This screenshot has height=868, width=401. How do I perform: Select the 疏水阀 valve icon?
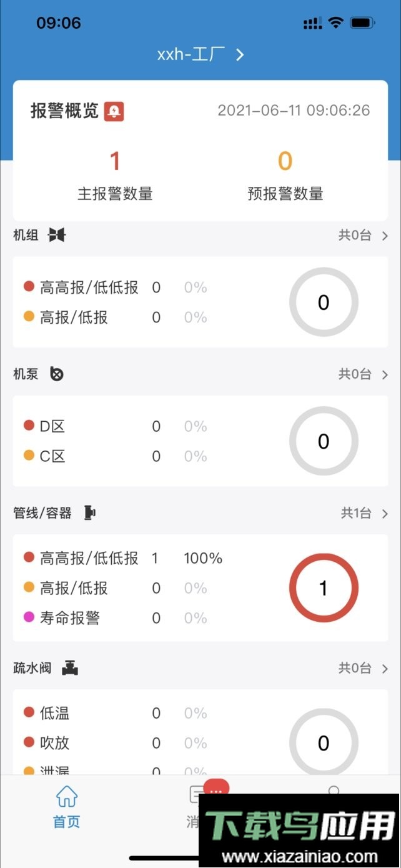71,667
